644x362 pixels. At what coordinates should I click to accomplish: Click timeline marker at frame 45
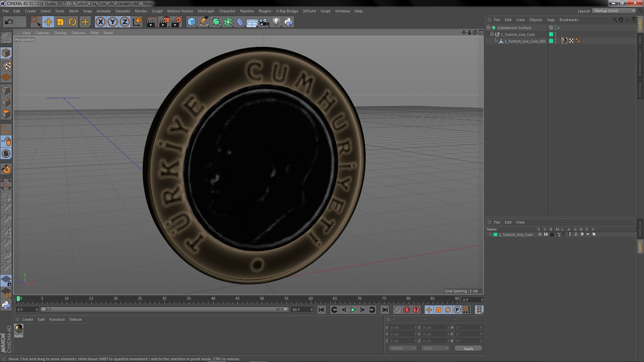click(x=237, y=298)
